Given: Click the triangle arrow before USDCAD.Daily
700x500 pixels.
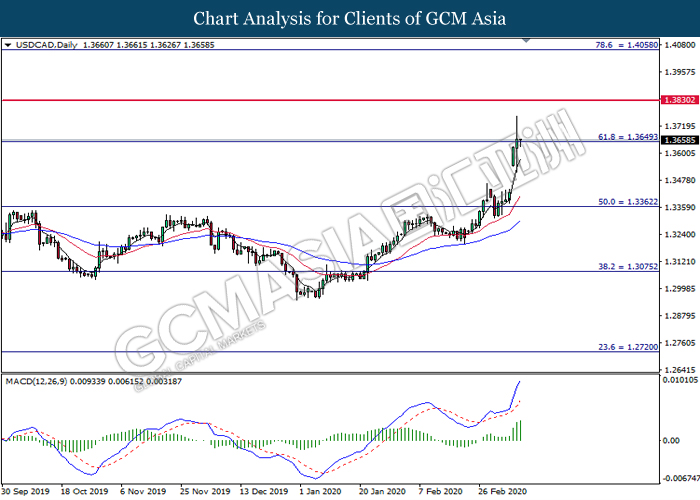Looking at the screenshot, I should click(8, 46).
